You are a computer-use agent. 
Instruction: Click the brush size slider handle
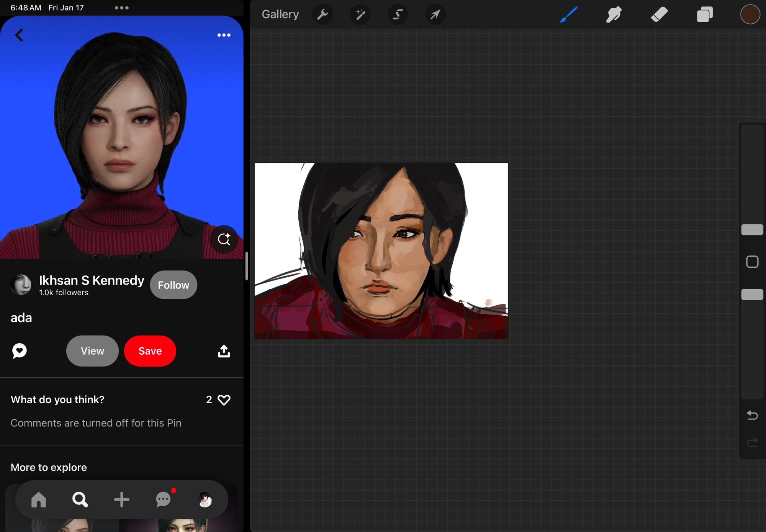[752, 229]
